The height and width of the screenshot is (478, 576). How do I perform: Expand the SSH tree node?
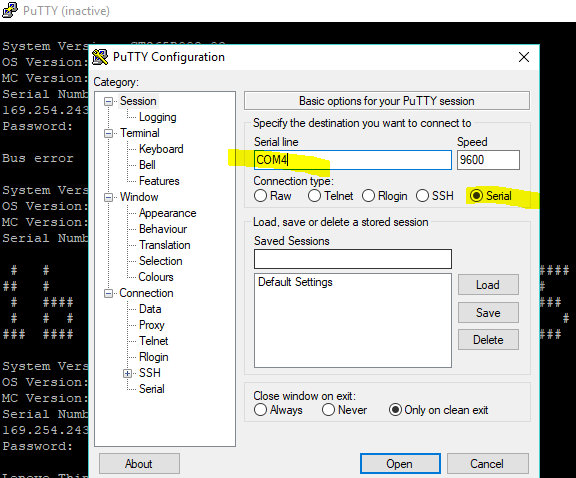(127, 373)
